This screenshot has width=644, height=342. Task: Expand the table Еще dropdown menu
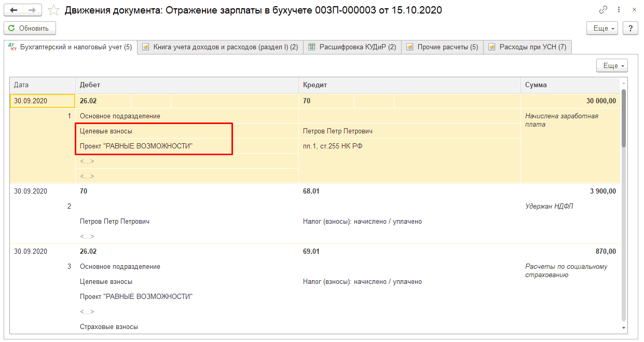pyautogui.click(x=612, y=66)
